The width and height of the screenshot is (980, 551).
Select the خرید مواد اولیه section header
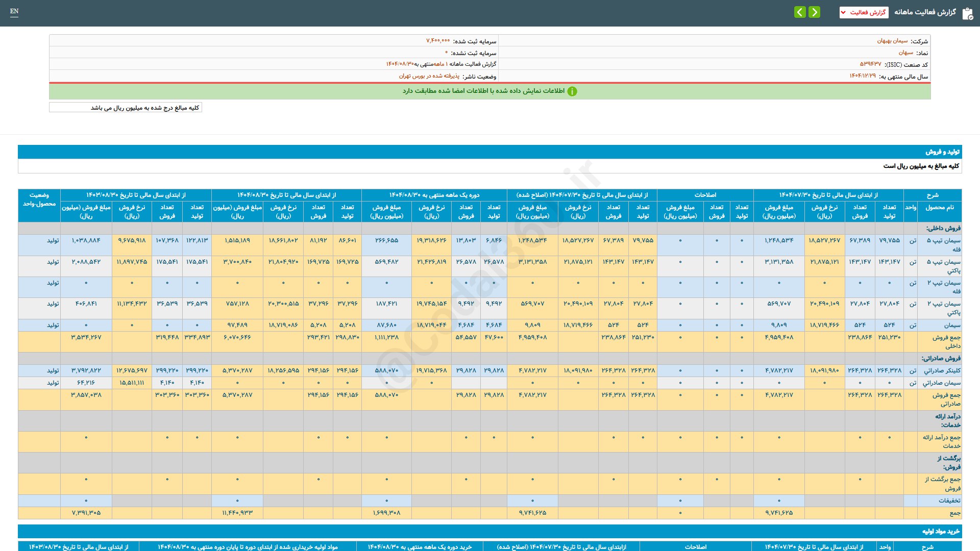point(940,532)
